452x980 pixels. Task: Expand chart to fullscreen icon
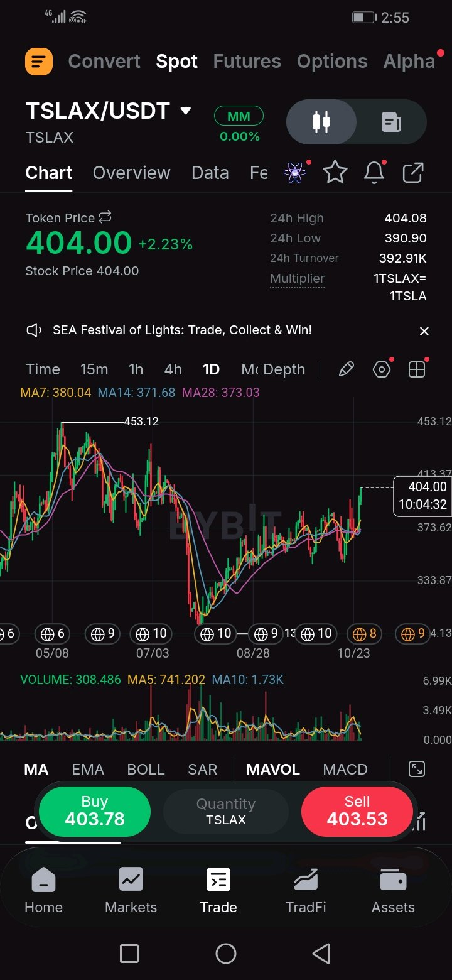click(x=417, y=769)
